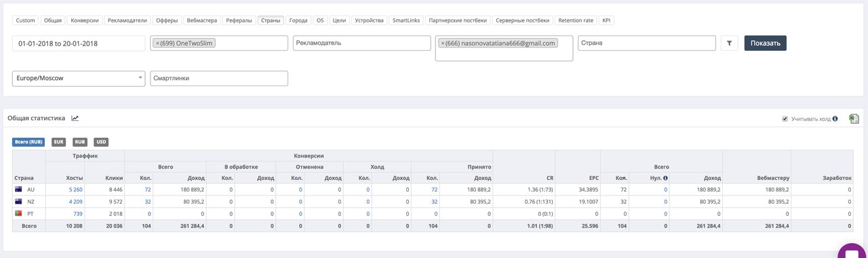Open the OS tab
The width and height of the screenshot is (868, 258).
(x=320, y=20)
